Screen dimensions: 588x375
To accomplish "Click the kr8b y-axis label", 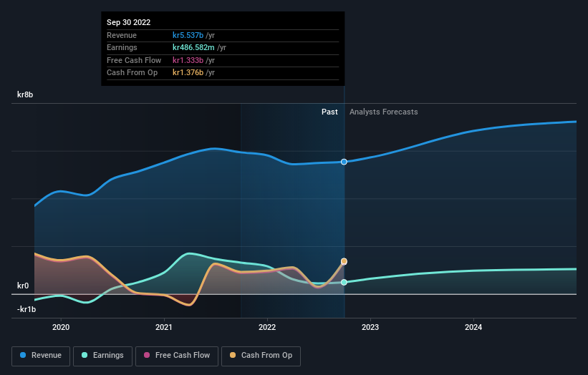I will pyautogui.click(x=25, y=94).
